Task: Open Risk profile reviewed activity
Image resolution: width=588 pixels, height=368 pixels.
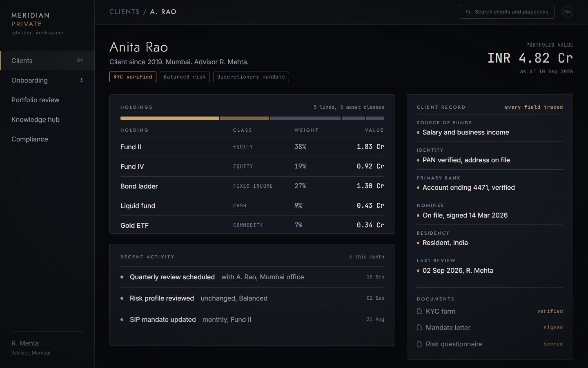Action: (252, 298)
